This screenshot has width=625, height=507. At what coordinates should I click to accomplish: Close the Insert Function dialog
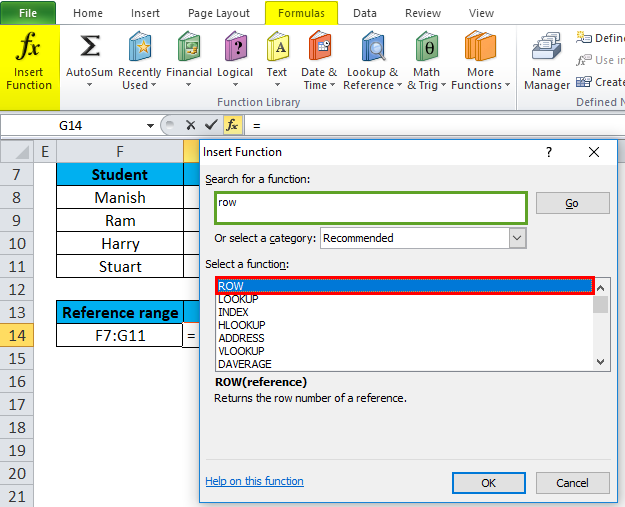594,152
